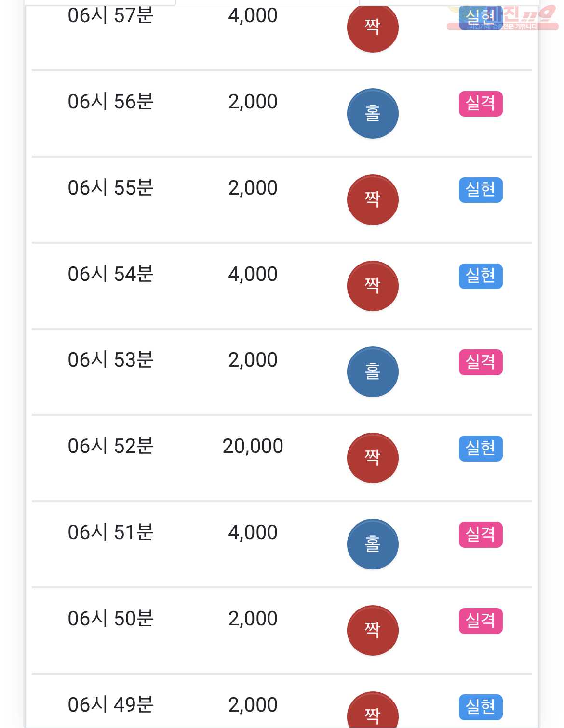
Task: Click the blue 홀 circle for 06시 56분
Action: (x=373, y=114)
